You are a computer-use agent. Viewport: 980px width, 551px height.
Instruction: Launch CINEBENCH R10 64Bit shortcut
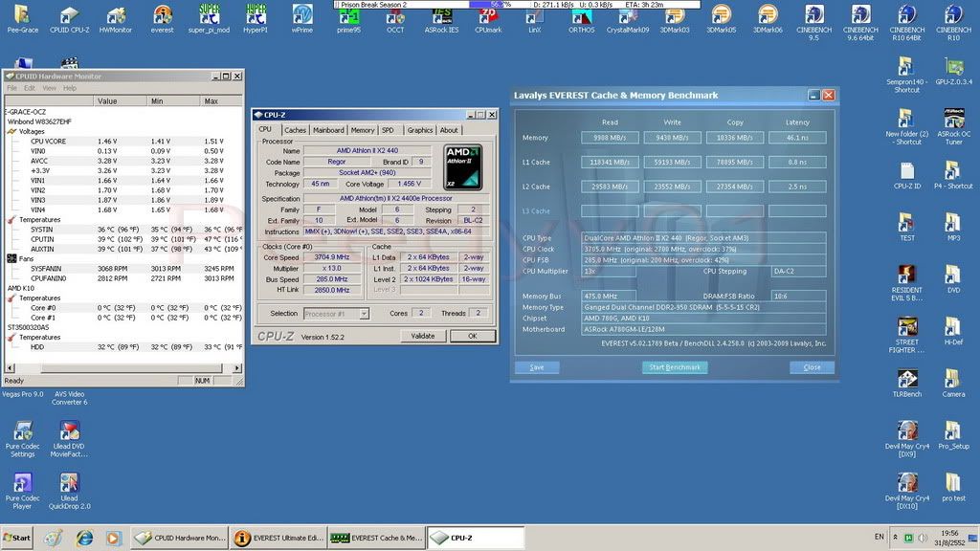907,23
